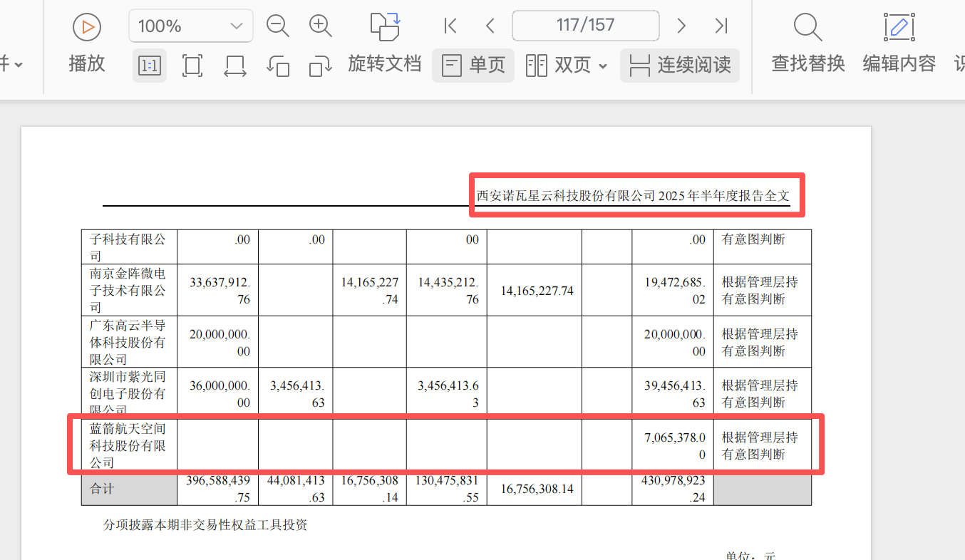The width and height of the screenshot is (965, 560).
Task: Click the total 16,756,308.14 in the wide column
Action: pyautogui.click(x=537, y=489)
